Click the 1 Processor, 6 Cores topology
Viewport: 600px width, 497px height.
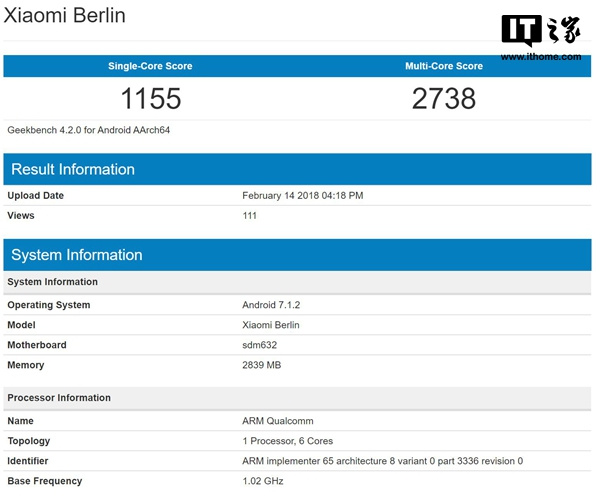[287, 441]
